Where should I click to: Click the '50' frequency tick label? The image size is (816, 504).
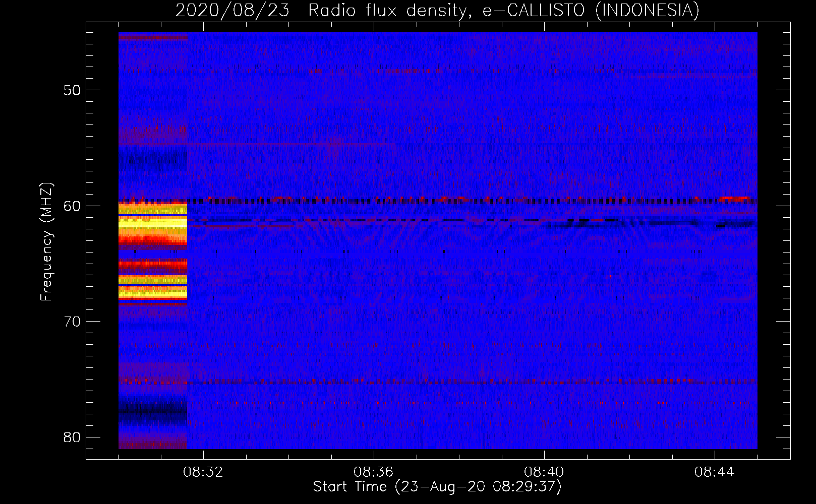(72, 90)
